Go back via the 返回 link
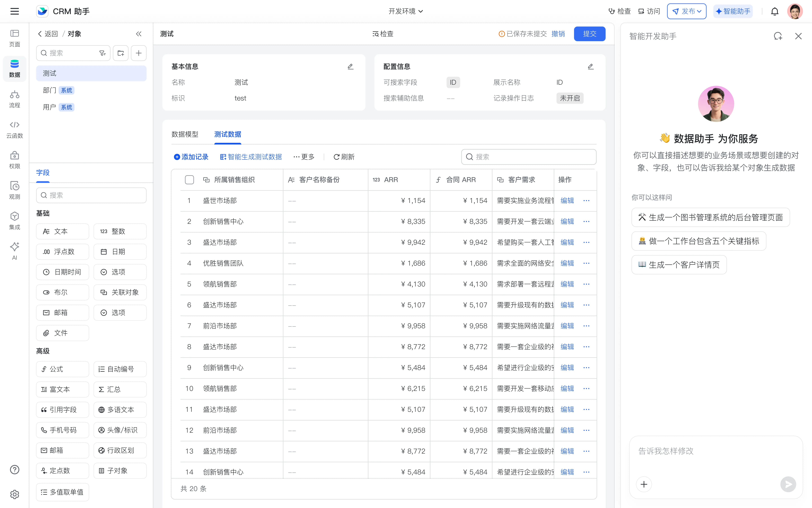This screenshot has width=812, height=508. click(x=48, y=34)
